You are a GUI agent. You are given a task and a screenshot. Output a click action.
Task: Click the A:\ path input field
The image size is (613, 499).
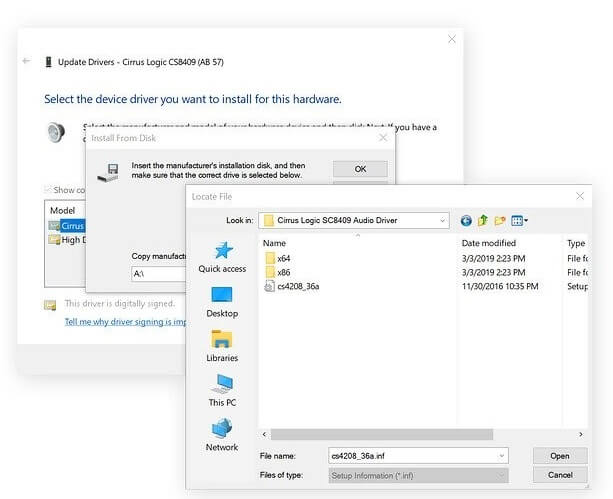pos(159,273)
